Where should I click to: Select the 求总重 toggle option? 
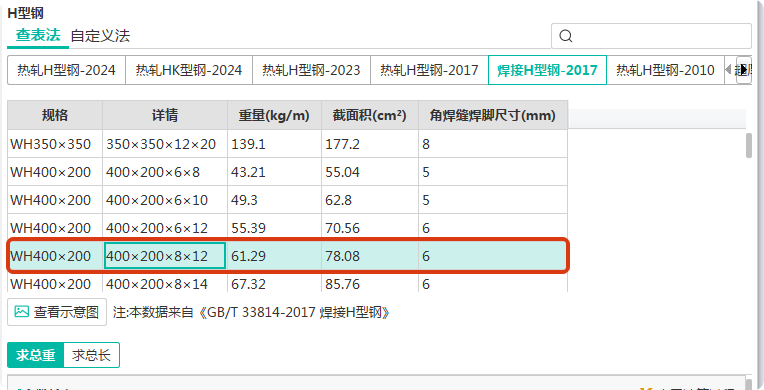click(x=36, y=355)
